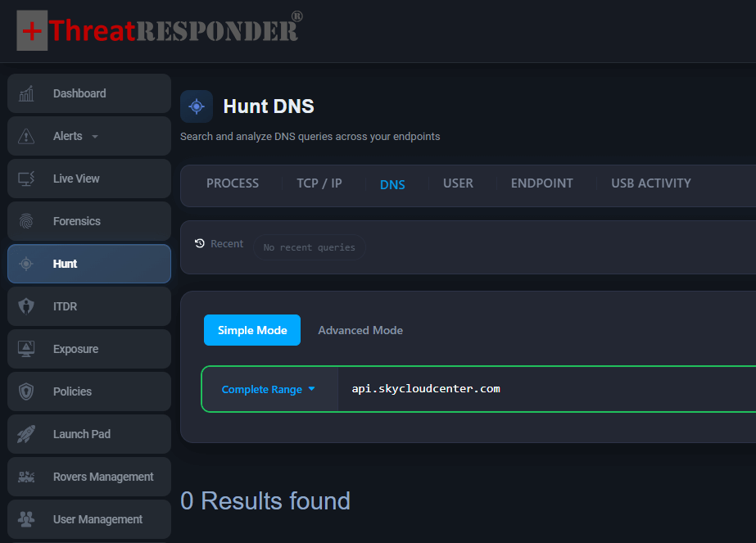Switch to the TCP / IP tab

click(x=319, y=183)
